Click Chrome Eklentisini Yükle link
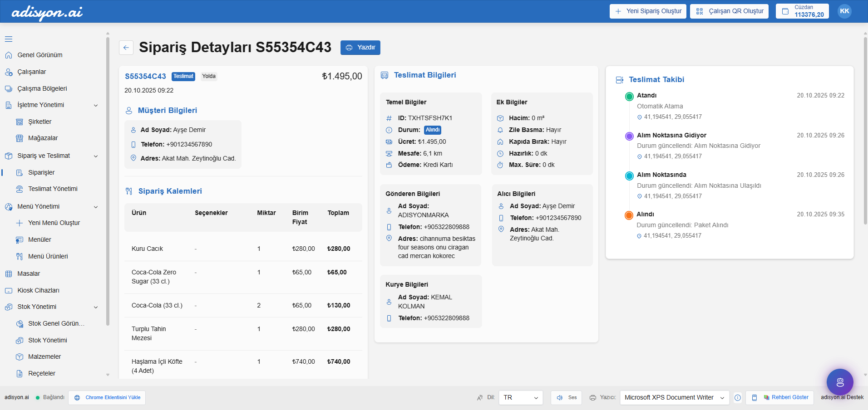 point(107,398)
